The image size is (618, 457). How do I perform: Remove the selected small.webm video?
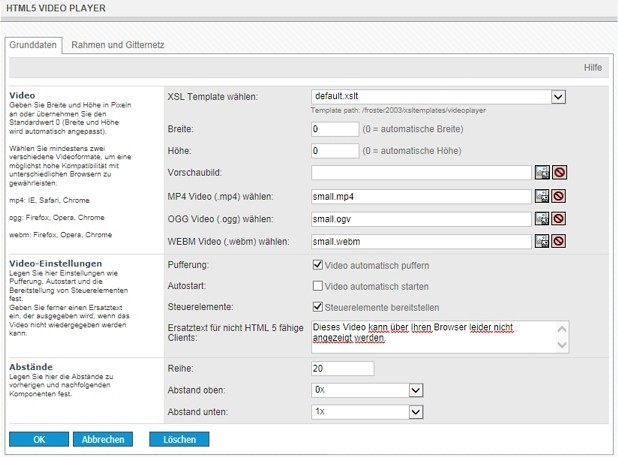558,241
